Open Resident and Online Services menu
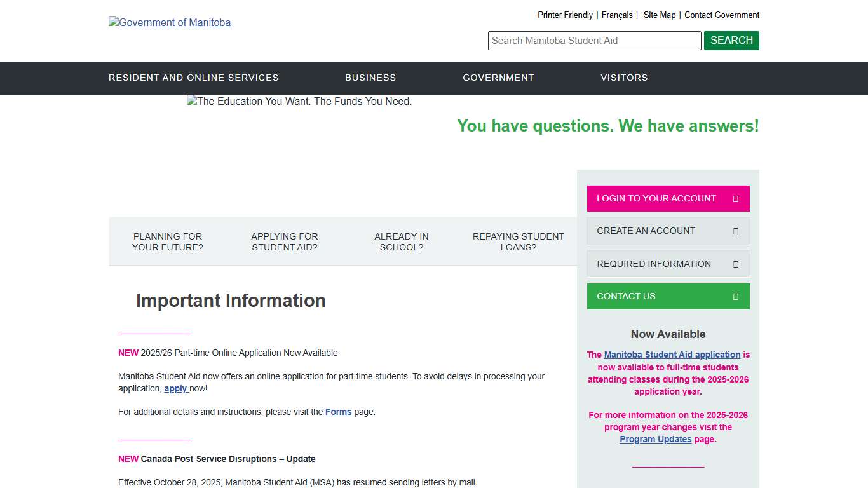 pyautogui.click(x=193, y=78)
